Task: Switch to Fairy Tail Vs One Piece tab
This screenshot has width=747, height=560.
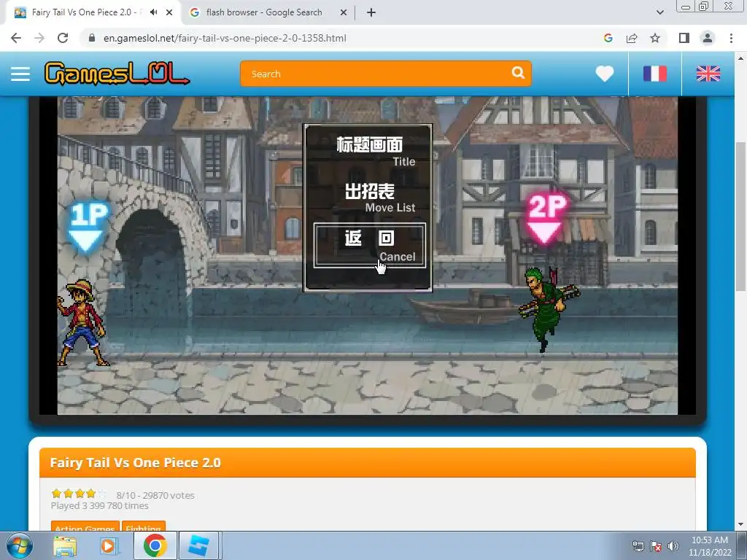Action: click(86, 12)
